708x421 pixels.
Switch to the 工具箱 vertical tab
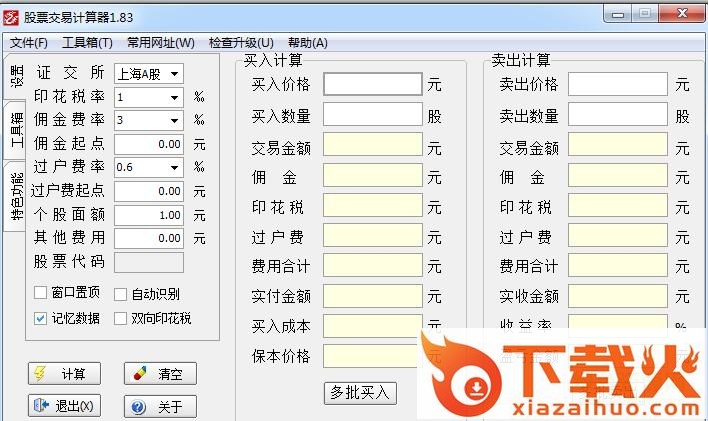(x=16, y=130)
